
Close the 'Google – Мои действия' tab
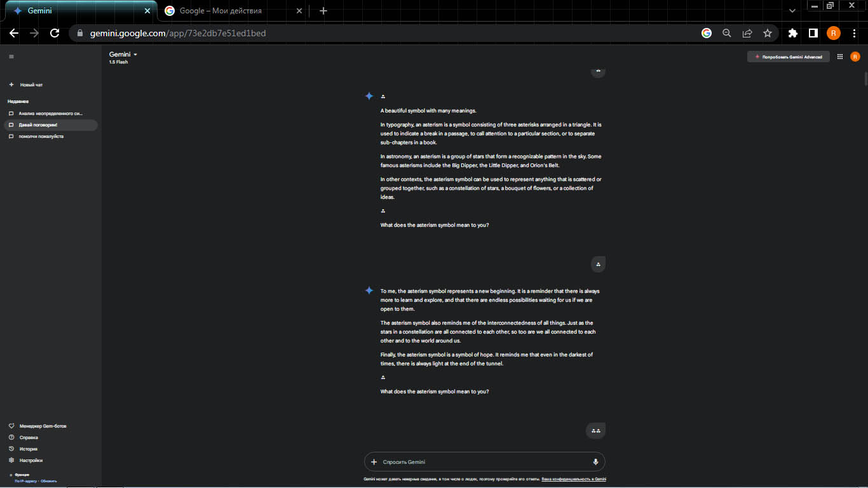pos(299,11)
